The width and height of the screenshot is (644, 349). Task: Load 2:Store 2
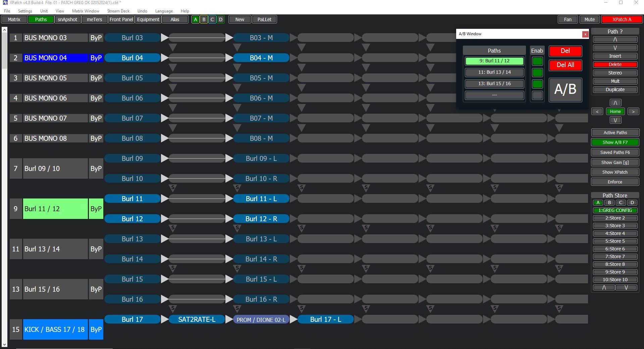[615, 218]
